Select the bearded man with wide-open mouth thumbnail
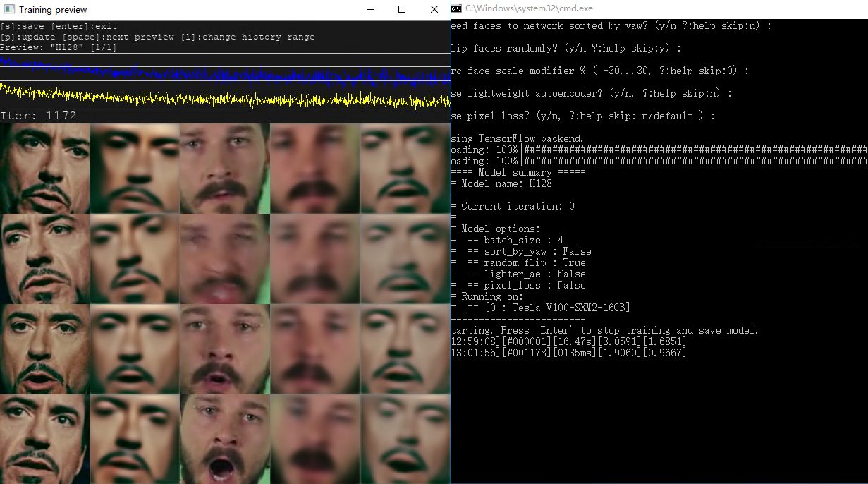This screenshot has width=868, height=484. click(225, 439)
